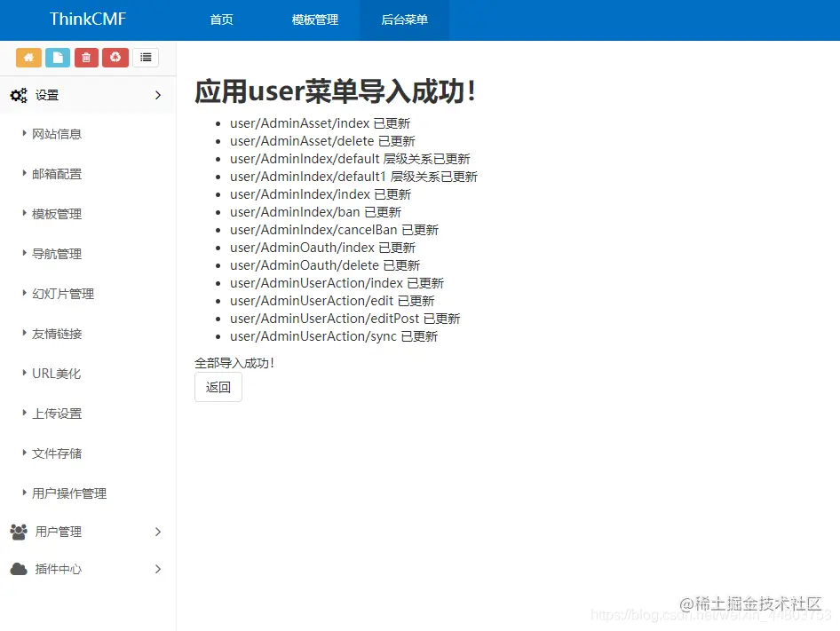Click the red recycle icon in the toolbar
Viewport: 840px width, 631px height.
(115, 57)
